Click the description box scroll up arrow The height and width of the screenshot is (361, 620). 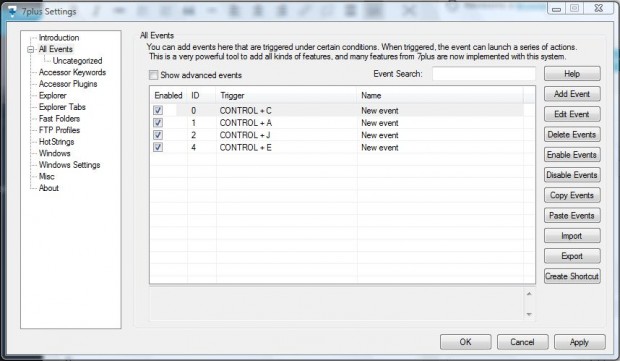pyautogui.click(x=529, y=293)
